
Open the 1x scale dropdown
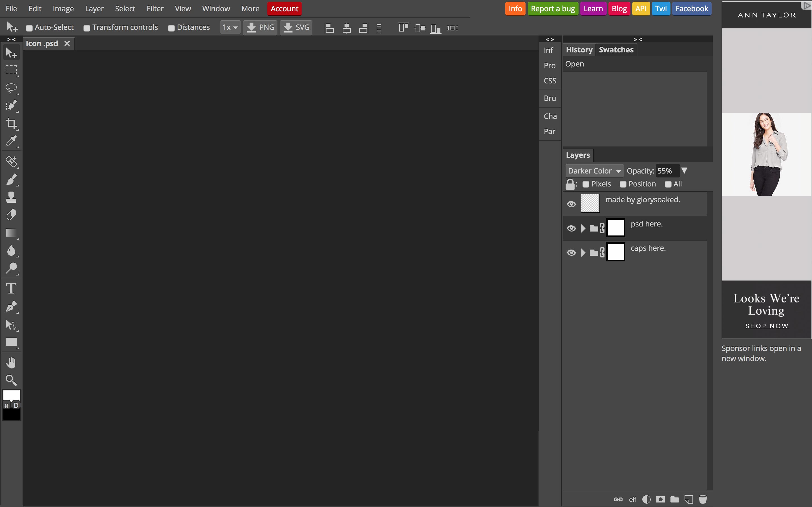[230, 27]
